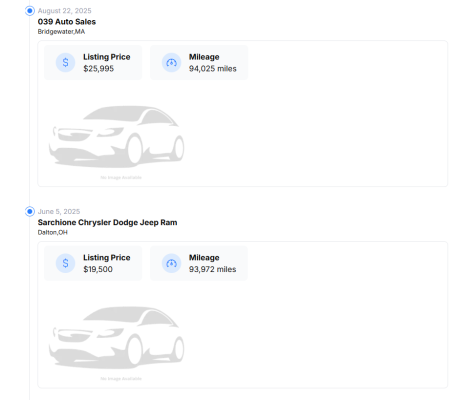The width and height of the screenshot is (476, 400).
Task: Click the speedometer icon beside 93,972 miles
Action: 171,263
